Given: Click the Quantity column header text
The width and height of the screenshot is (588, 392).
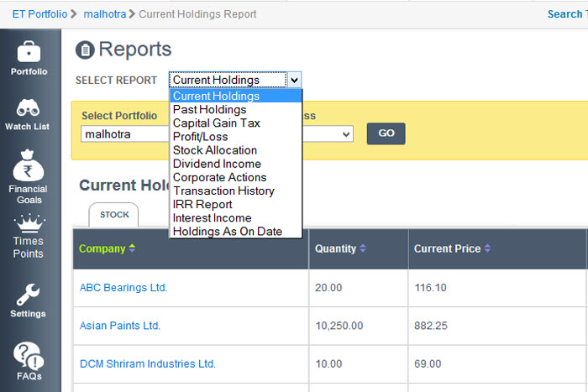Looking at the screenshot, I should [335, 248].
